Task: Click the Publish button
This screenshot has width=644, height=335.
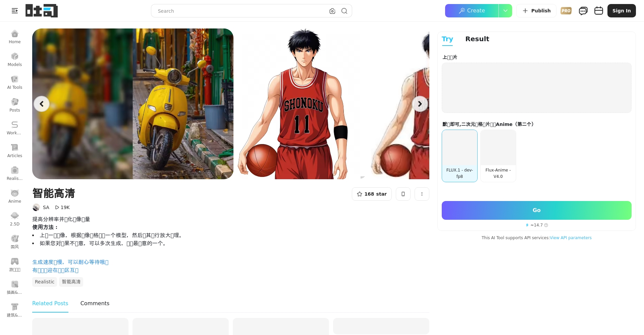Action: click(x=536, y=11)
